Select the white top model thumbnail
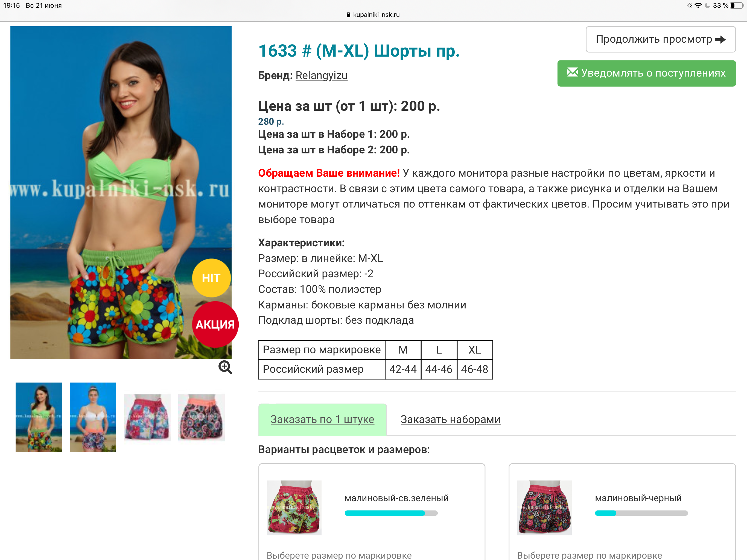Screen dimensions: 747x560 (x=93, y=417)
